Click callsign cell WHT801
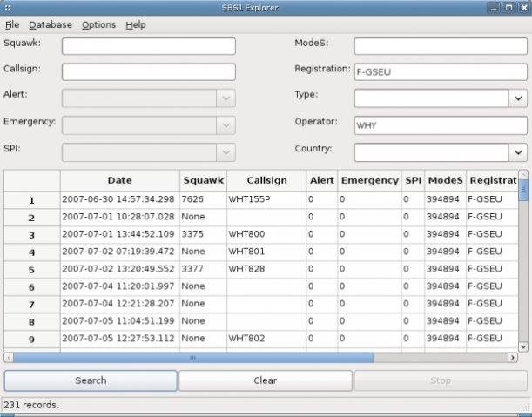The image size is (532, 417). (266, 252)
